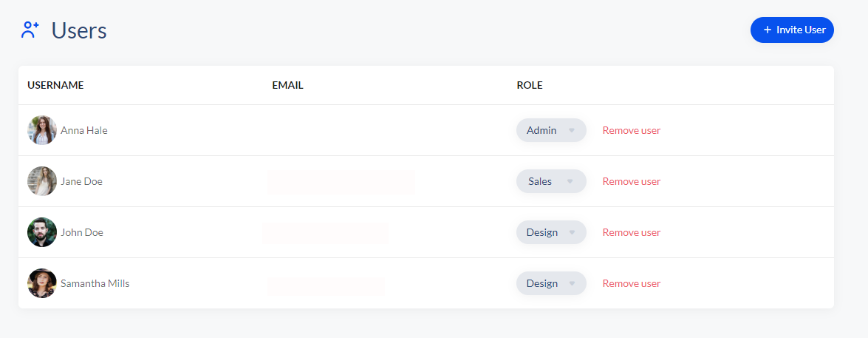
Task: Click Samantha Mills' profile picture
Action: pos(42,283)
